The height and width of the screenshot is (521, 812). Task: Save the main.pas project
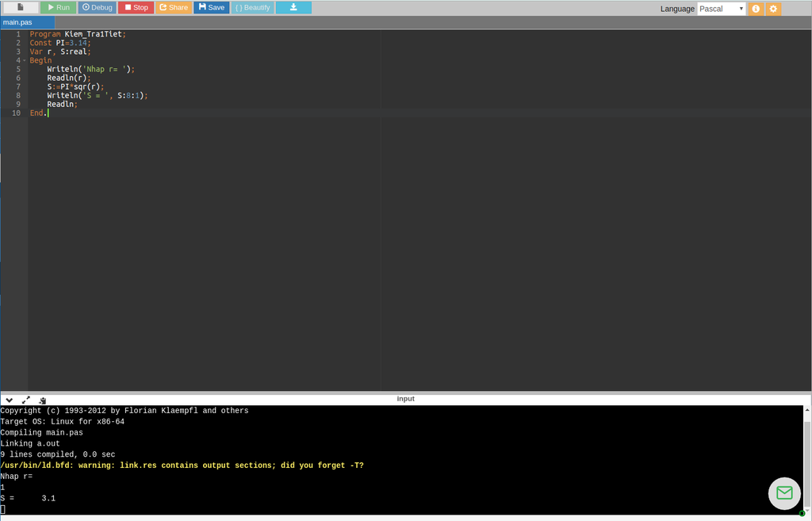211,7
